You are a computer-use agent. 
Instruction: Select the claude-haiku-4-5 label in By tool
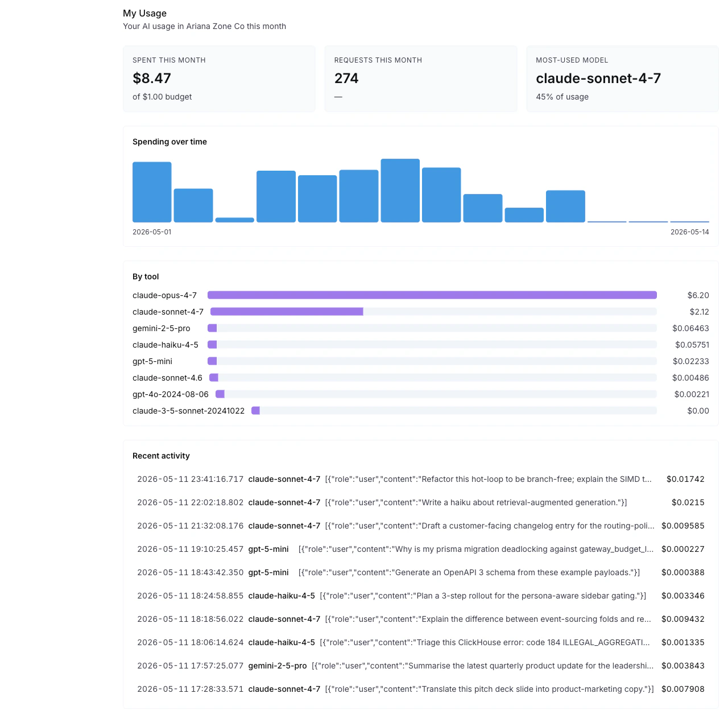[x=166, y=345]
